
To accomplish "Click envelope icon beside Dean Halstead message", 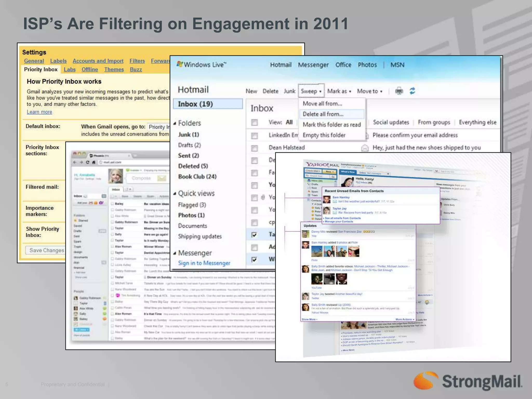I will pos(365,148).
